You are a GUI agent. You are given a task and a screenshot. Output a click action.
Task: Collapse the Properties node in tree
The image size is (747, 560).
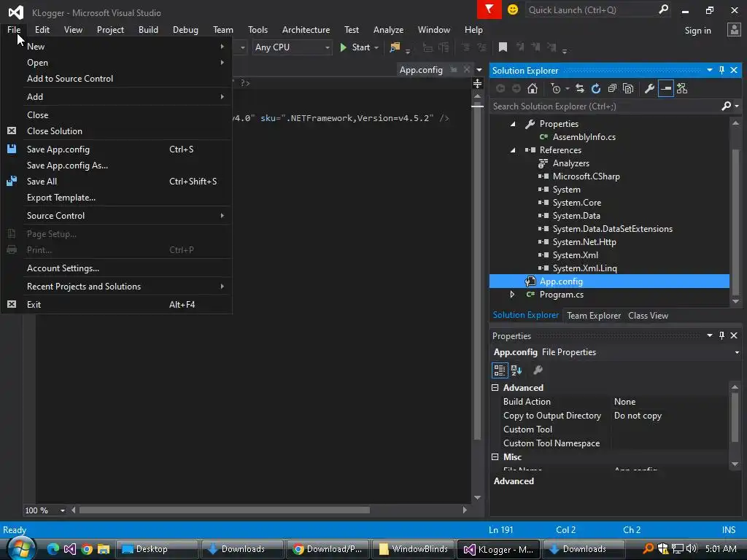click(x=513, y=124)
